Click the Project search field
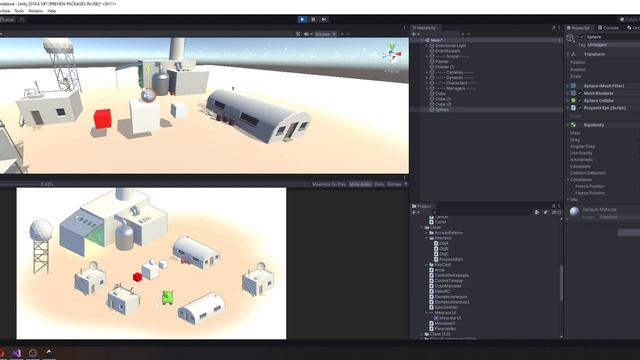This screenshot has width=640, height=360. 482,212
